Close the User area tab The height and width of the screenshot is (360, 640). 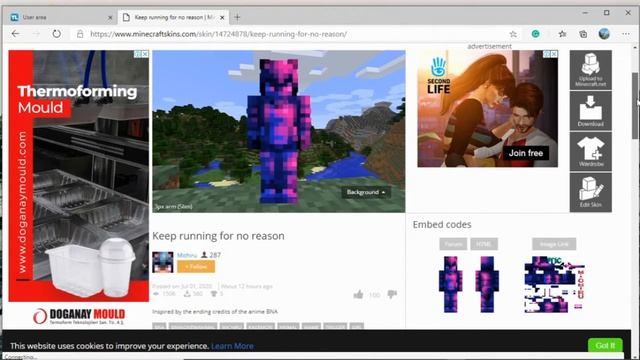tap(110, 18)
